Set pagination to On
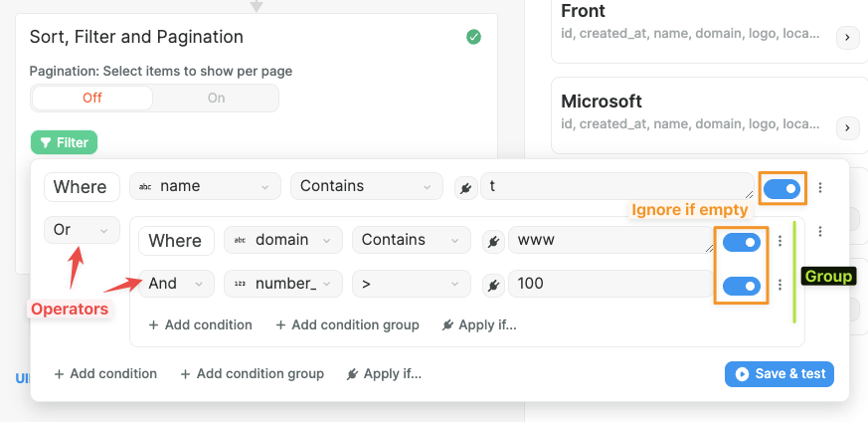This screenshot has height=422, width=868. [216, 98]
